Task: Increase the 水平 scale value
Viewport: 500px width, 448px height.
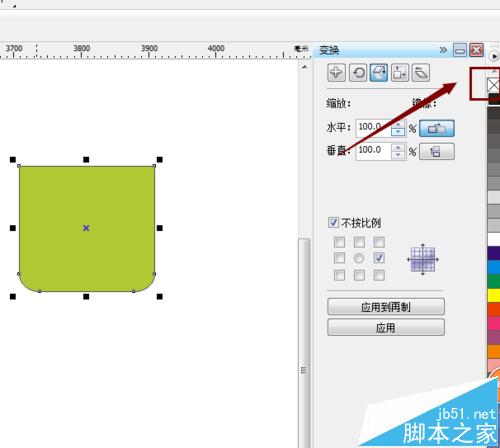Action: point(398,125)
